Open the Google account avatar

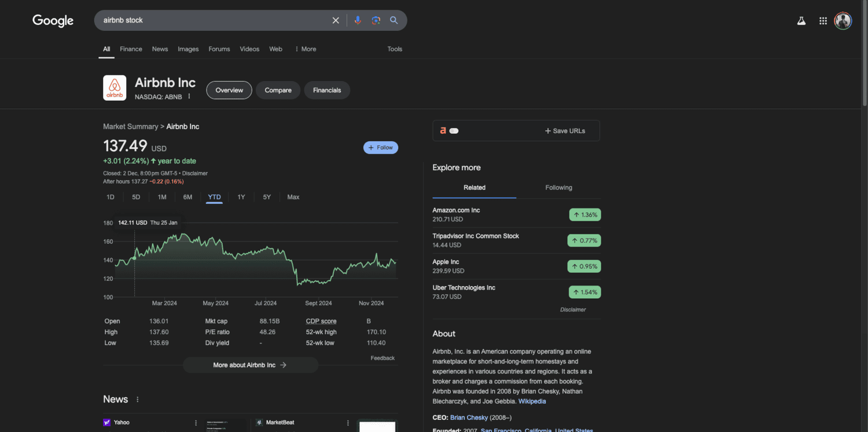tap(843, 21)
